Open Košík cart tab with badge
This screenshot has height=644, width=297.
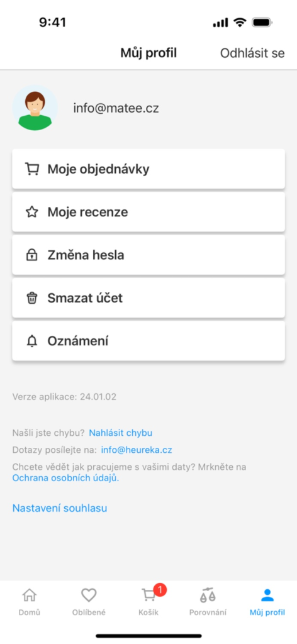click(x=148, y=602)
